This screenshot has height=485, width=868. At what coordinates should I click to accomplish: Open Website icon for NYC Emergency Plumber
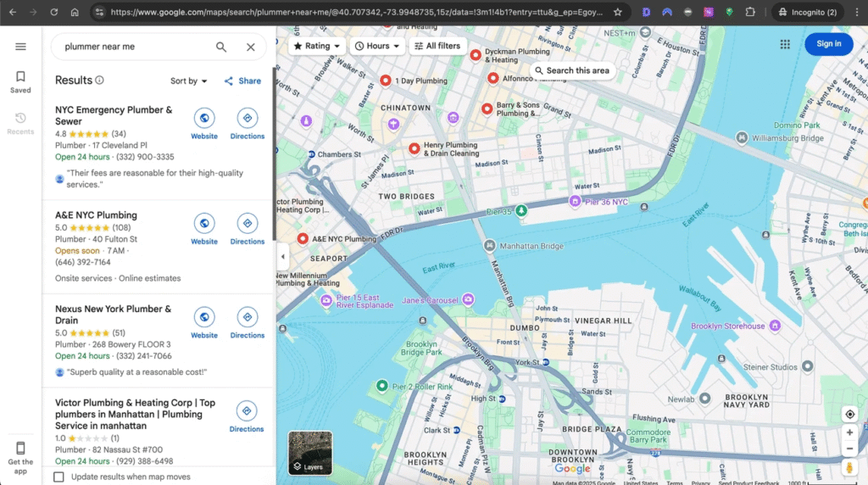tap(204, 118)
